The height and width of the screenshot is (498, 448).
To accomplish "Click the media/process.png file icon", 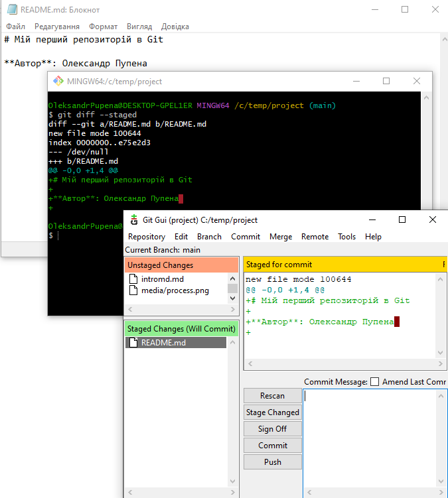I will point(133,290).
